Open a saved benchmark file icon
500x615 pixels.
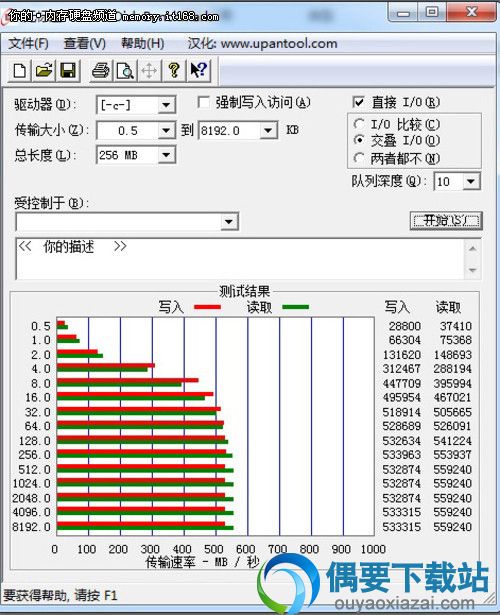click(x=44, y=71)
